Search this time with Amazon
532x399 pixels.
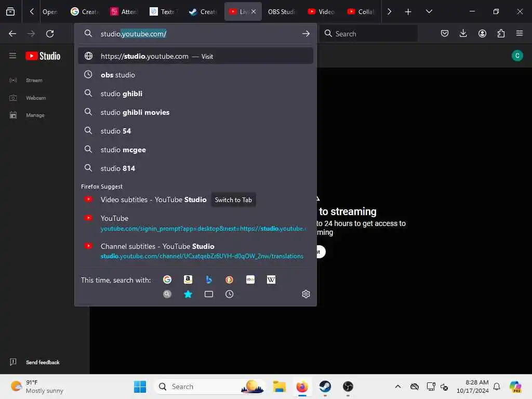coord(188,280)
